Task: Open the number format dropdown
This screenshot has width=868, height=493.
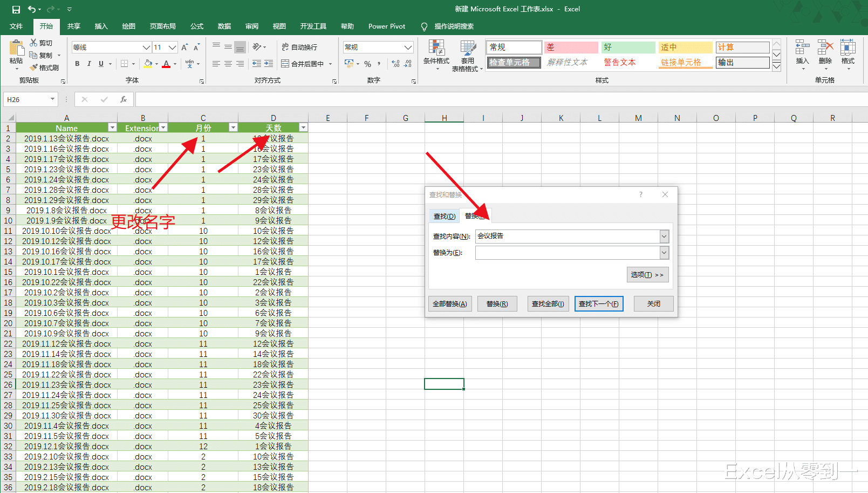Action: point(408,48)
